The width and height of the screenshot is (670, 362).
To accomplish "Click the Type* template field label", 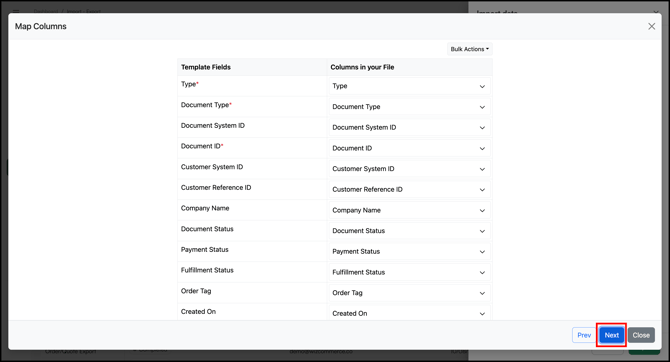I will click(x=190, y=84).
